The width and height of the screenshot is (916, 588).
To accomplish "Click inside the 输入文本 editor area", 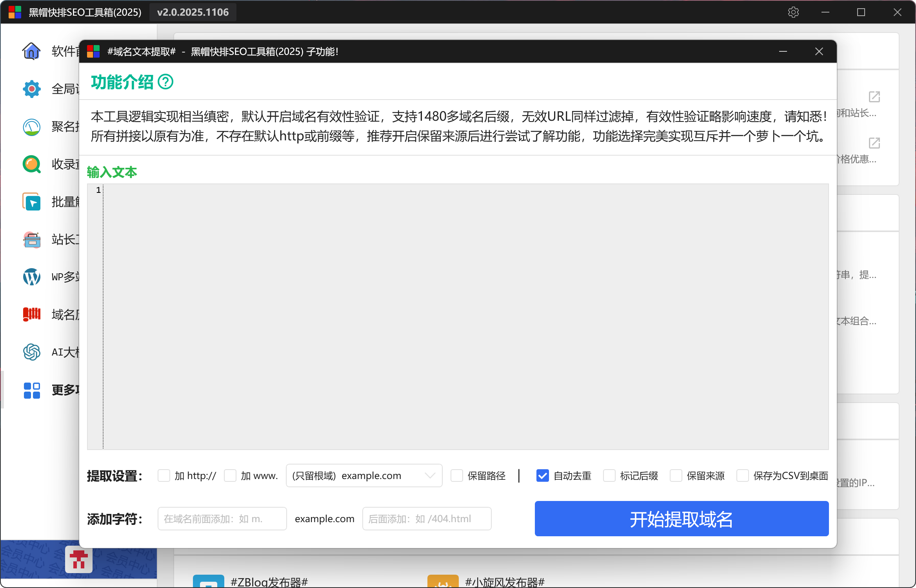I will point(465,316).
